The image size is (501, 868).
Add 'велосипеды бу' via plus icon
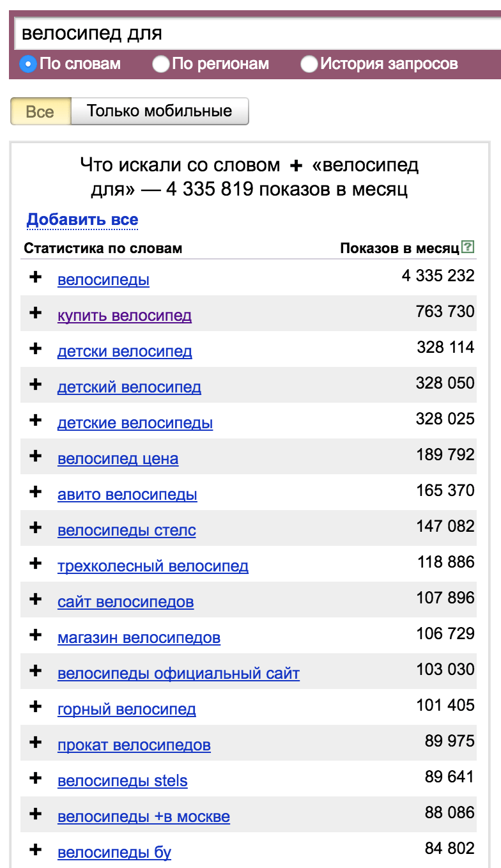point(36,849)
